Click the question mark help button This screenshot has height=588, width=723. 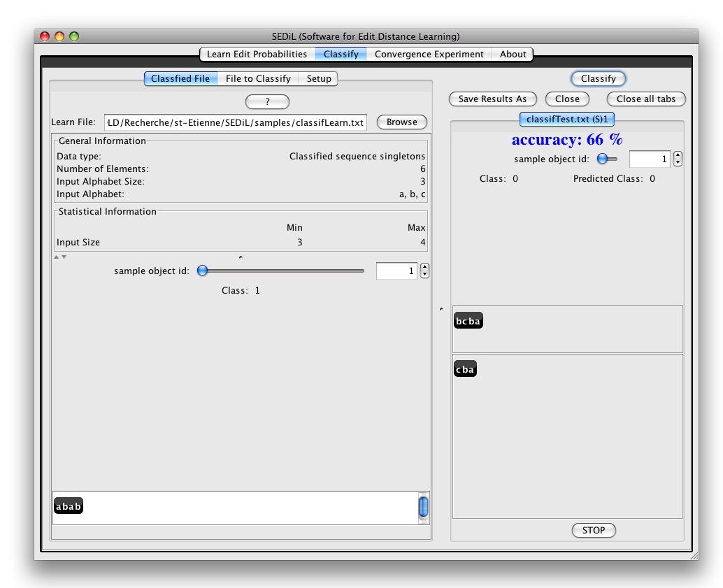pos(267,102)
